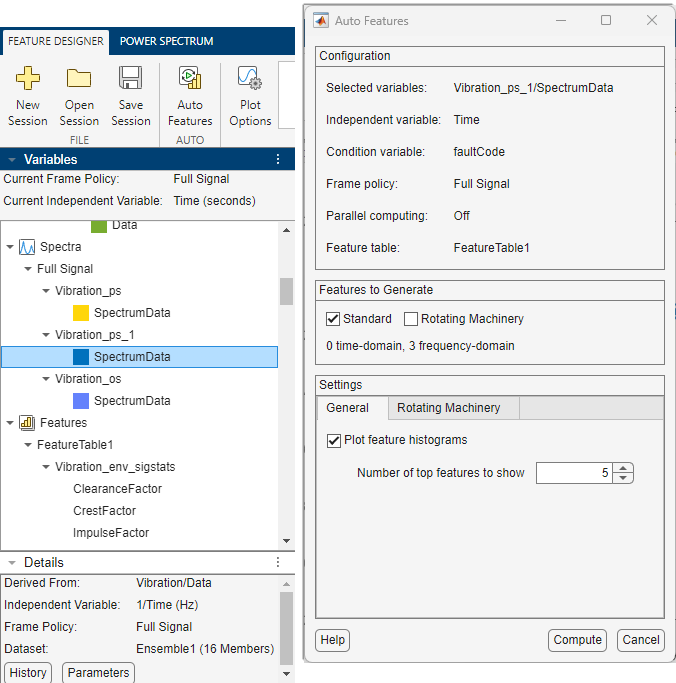The height and width of the screenshot is (683, 676).
Task: Collapse the FeatureTable1 node
Action: click(28, 445)
